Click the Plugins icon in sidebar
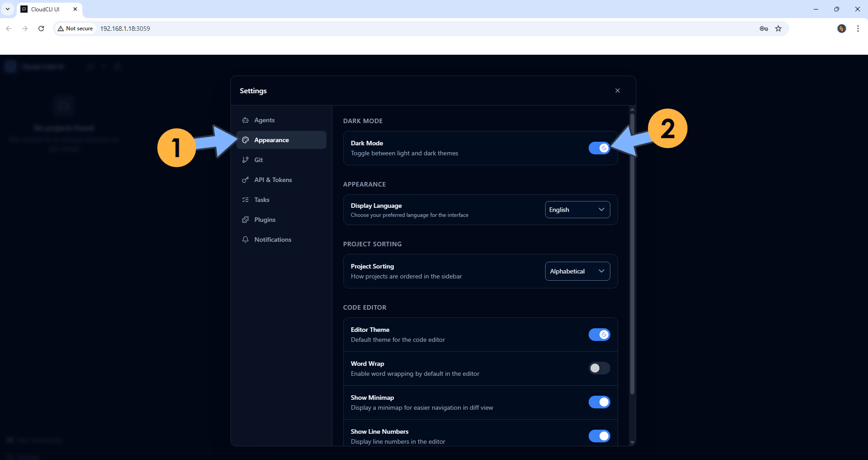868x460 pixels. coord(245,220)
